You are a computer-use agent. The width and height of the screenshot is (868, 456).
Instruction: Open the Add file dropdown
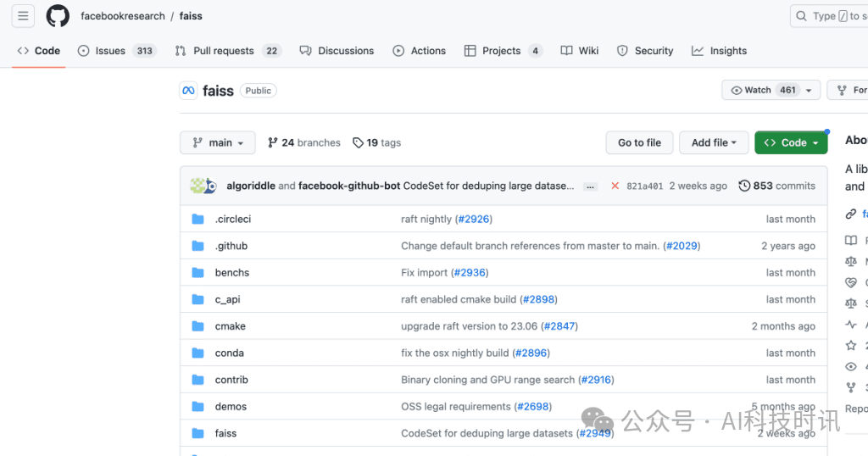pos(713,142)
